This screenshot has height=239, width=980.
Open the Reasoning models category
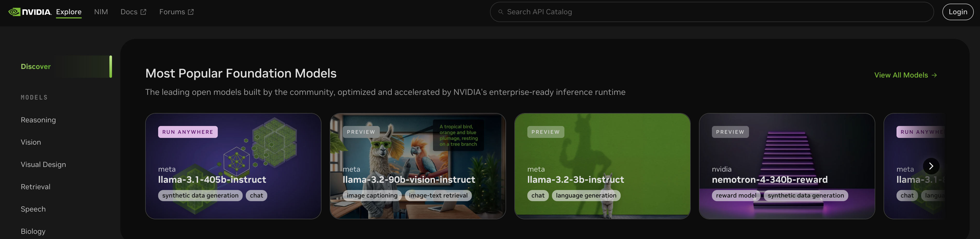point(38,120)
